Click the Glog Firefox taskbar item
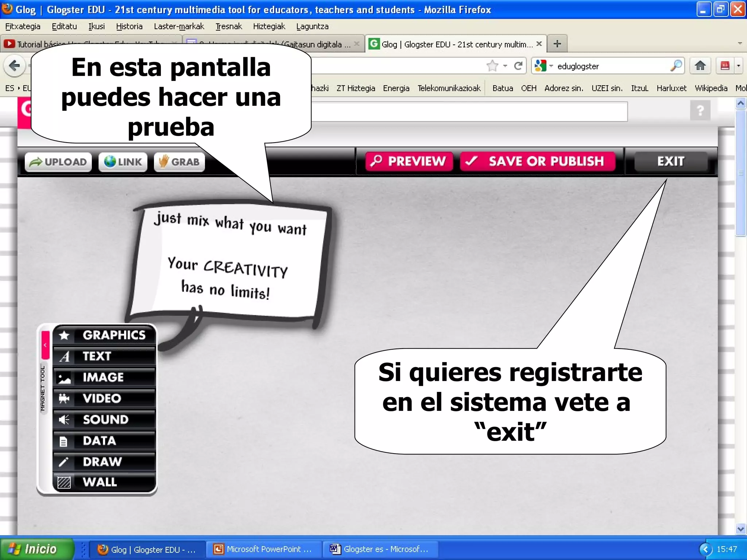This screenshot has width=747, height=560. 147,549
